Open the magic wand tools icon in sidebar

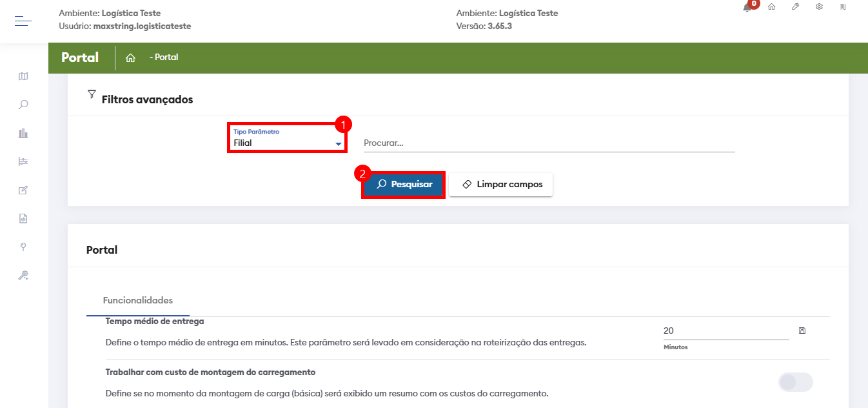tap(24, 275)
